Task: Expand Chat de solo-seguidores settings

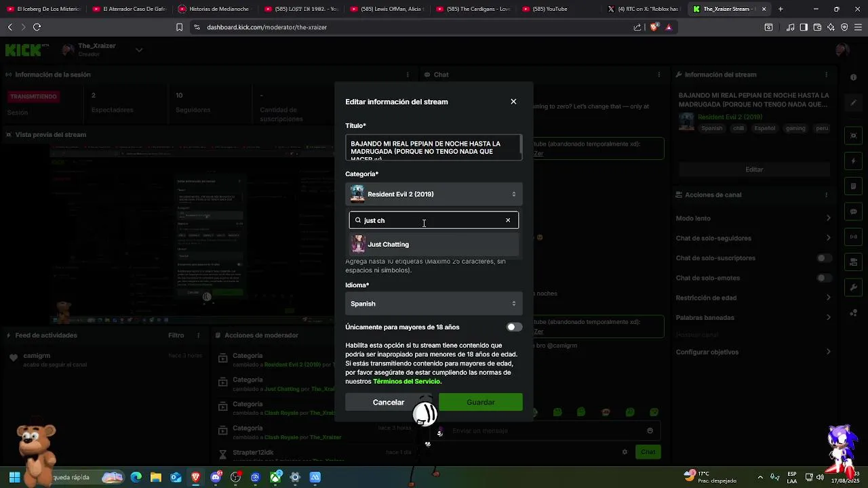Action: (828, 238)
